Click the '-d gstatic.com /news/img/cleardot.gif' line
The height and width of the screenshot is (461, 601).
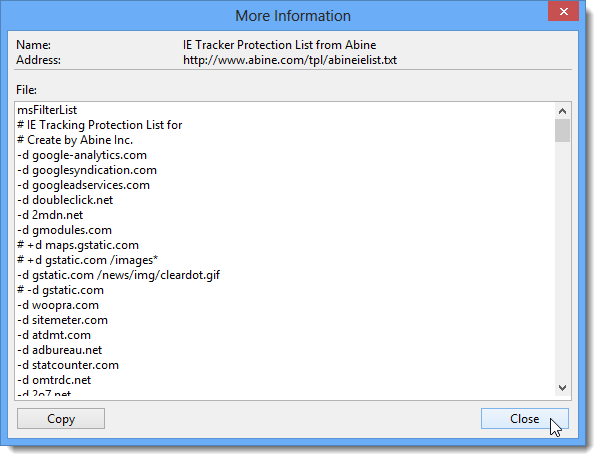pos(118,275)
